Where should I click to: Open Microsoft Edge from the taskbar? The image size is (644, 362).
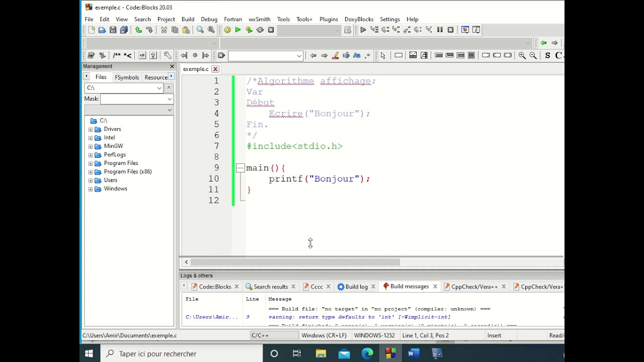coord(367,354)
